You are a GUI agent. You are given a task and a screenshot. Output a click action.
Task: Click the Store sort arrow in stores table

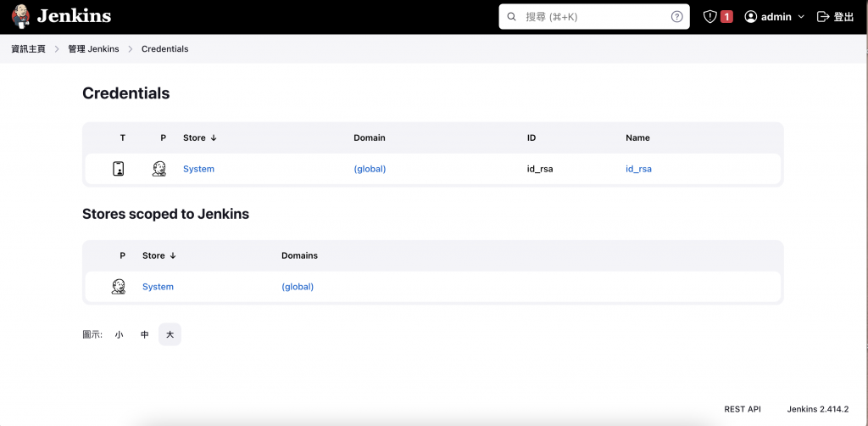tap(173, 255)
